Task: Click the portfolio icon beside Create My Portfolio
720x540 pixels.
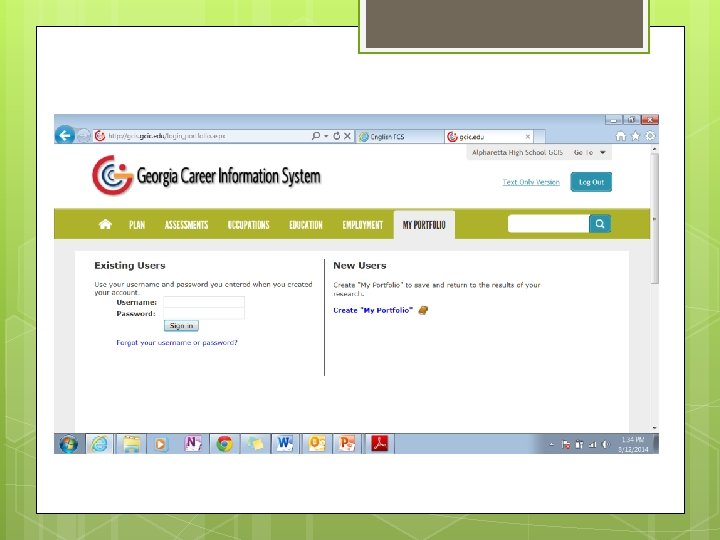Action: pyautogui.click(x=423, y=310)
